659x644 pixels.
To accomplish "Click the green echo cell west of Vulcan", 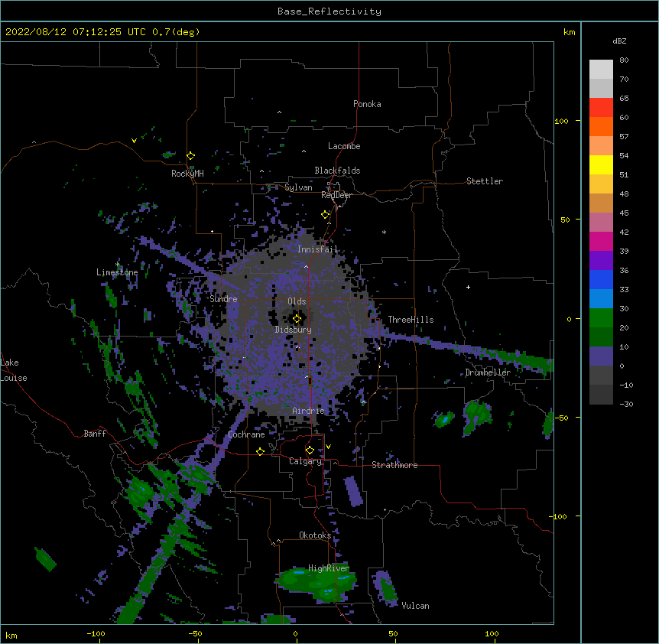I will click(385, 588).
